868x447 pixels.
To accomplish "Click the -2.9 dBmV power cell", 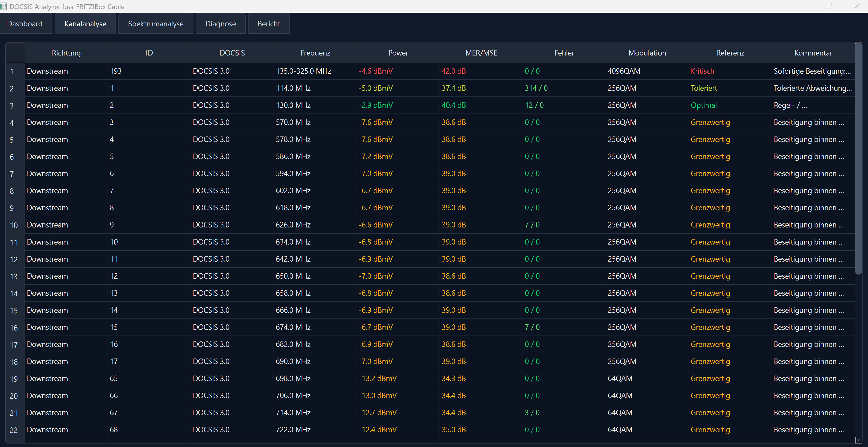I will click(398, 105).
